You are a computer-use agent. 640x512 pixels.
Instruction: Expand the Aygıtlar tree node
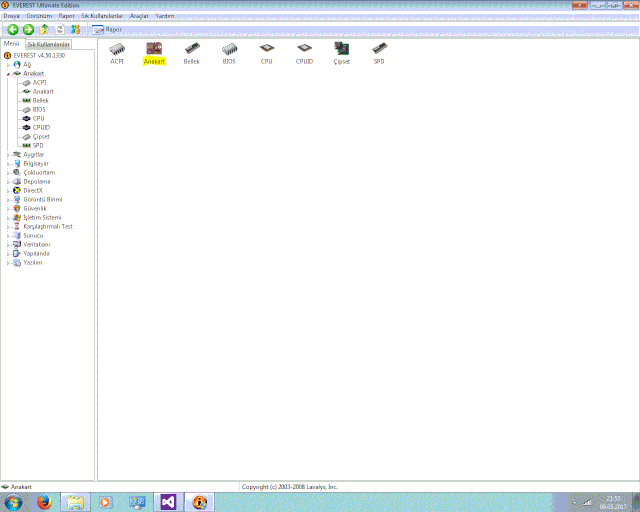pyautogui.click(x=8, y=155)
